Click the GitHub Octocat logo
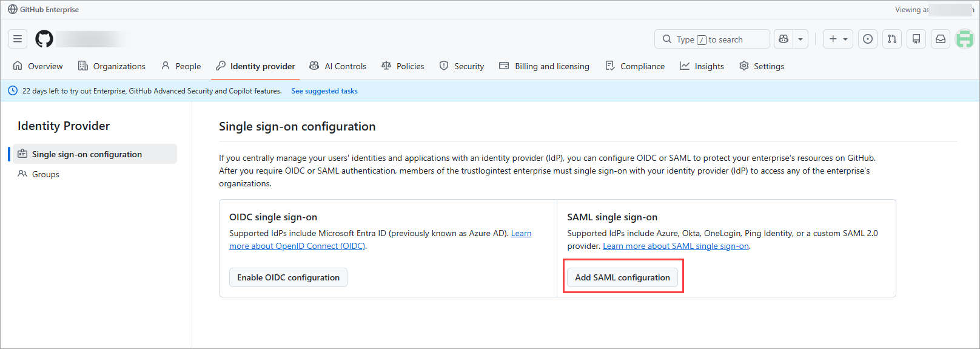Screen dimensions: 980x349 click(44, 39)
